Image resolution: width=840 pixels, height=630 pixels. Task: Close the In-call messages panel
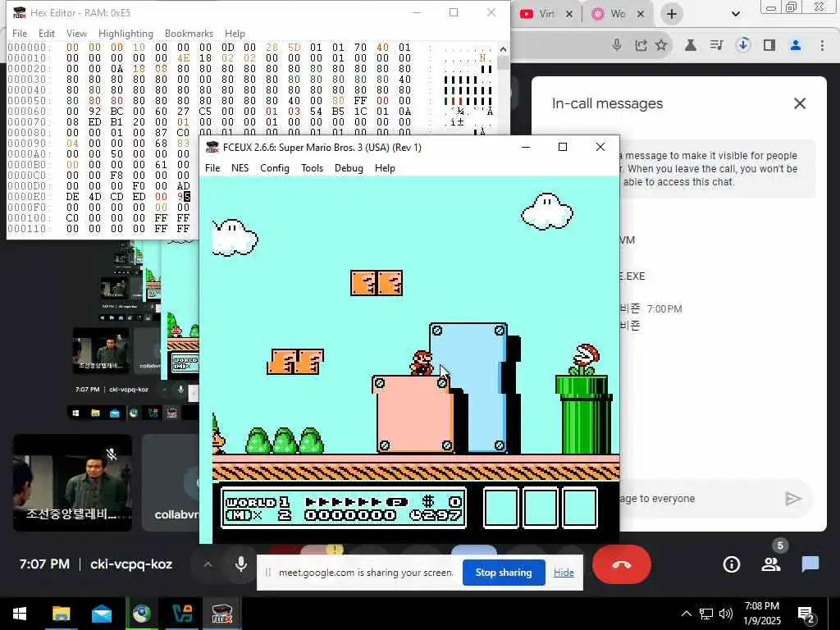(799, 103)
